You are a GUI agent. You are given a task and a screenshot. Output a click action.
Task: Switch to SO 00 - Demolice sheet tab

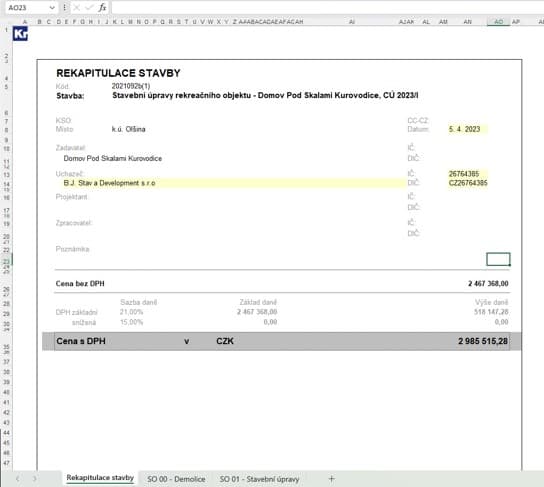tap(176, 479)
